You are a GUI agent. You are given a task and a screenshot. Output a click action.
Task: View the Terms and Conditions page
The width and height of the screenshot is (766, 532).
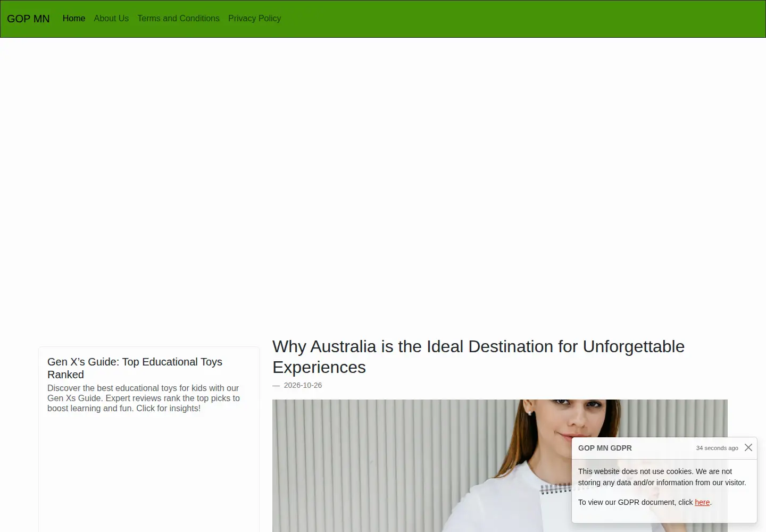179,18
